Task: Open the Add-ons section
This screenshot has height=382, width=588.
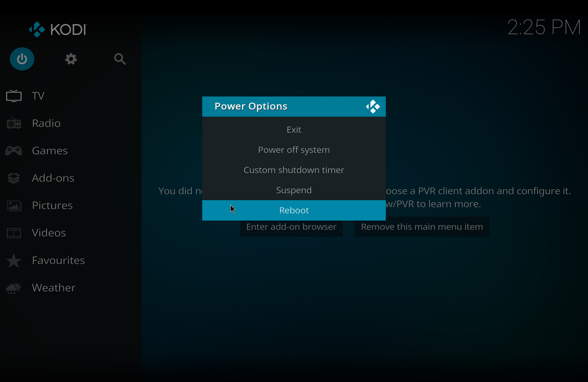Action: (53, 178)
